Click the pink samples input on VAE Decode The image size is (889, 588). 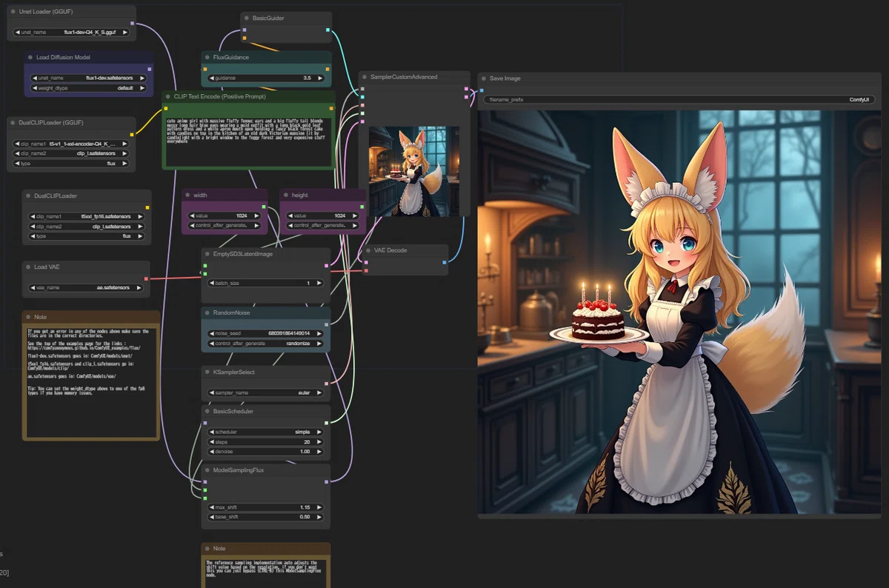point(366,262)
